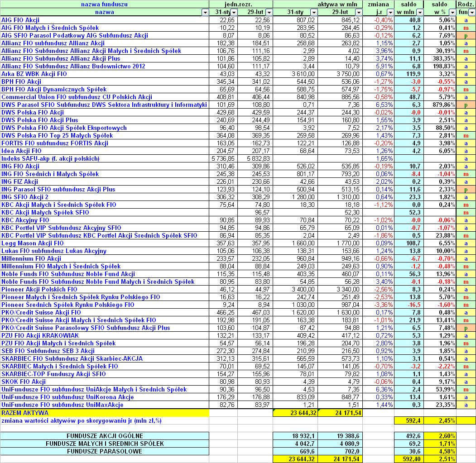
Task: Open the 'nazwa' column filter dropdown
Action: pos(204,13)
